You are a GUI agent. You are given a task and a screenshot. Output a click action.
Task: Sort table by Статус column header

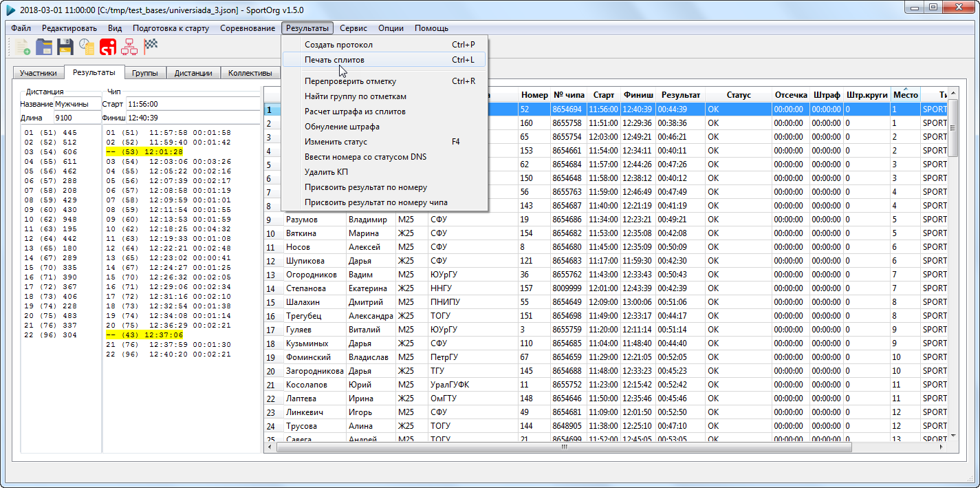pyautogui.click(x=739, y=95)
